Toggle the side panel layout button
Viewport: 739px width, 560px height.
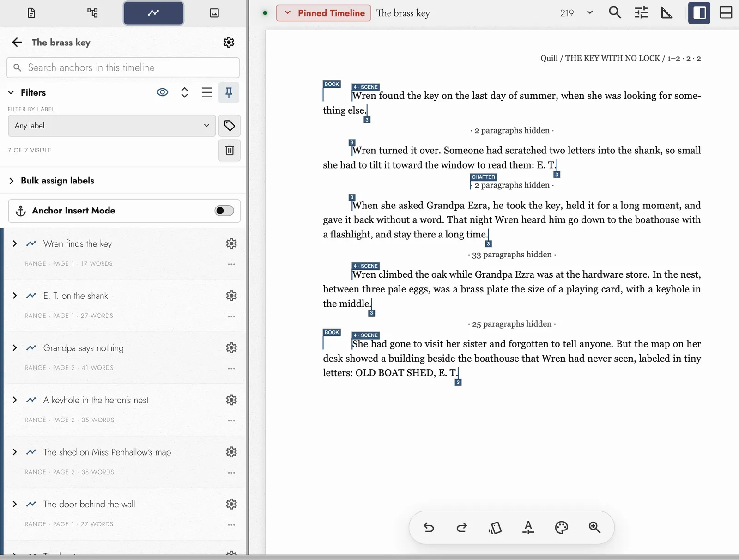699,12
